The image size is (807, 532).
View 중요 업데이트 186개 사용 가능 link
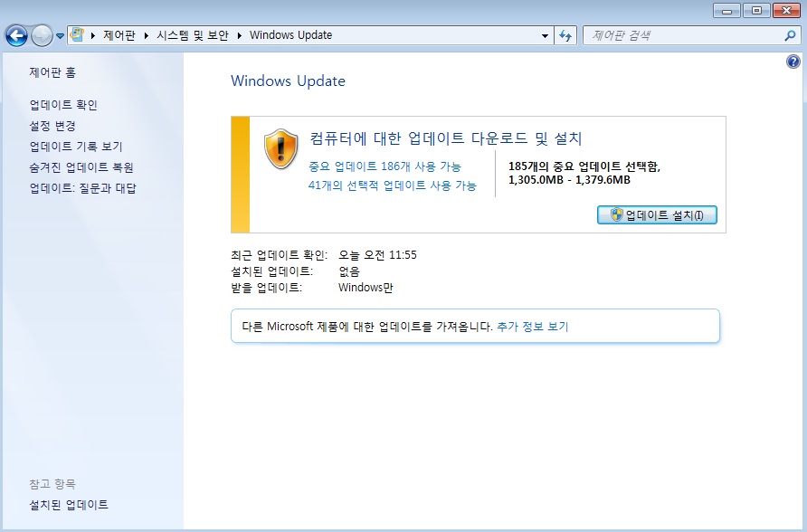coord(385,166)
